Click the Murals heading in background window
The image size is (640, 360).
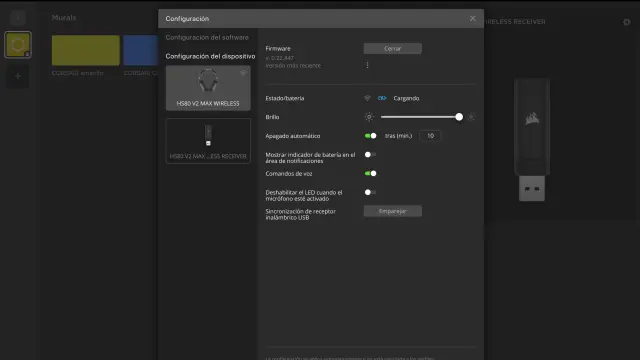coord(64,18)
